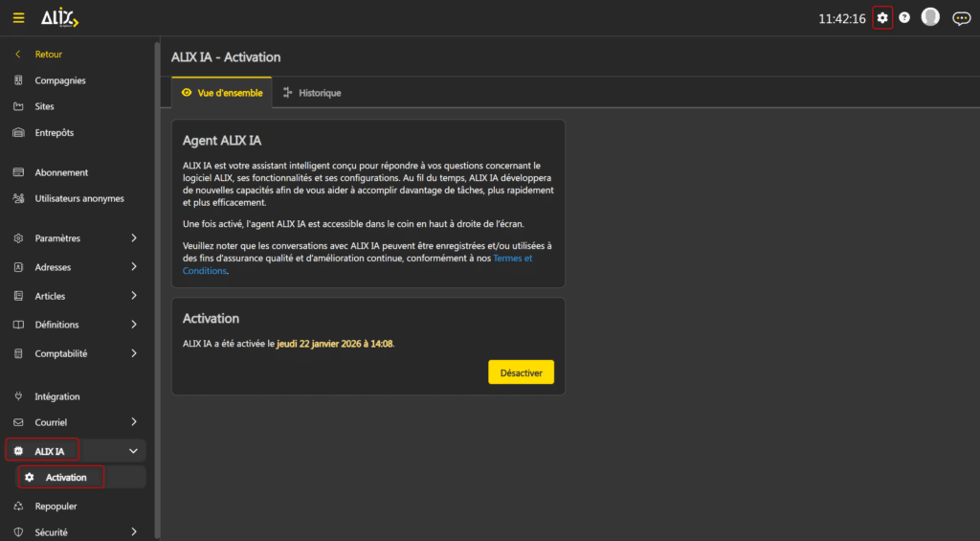The height and width of the screenshot is (541, 980).
Task: Open the ALIX IA chat bubble icon
Action: (x=961, y=18)
